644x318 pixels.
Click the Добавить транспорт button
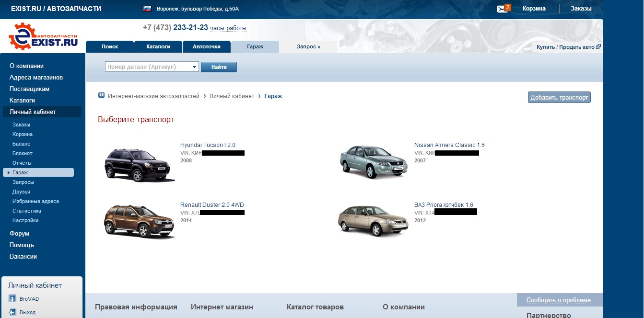(559, 97)
